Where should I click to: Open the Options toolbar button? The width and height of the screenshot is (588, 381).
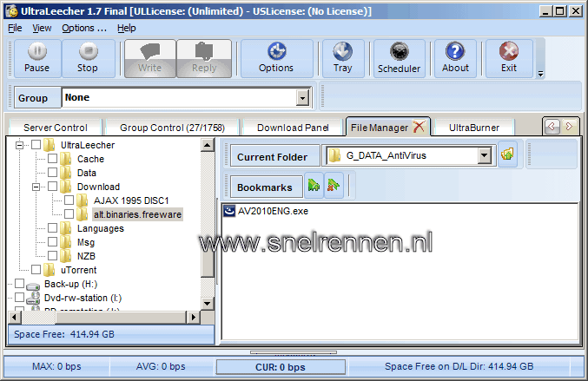277,58
